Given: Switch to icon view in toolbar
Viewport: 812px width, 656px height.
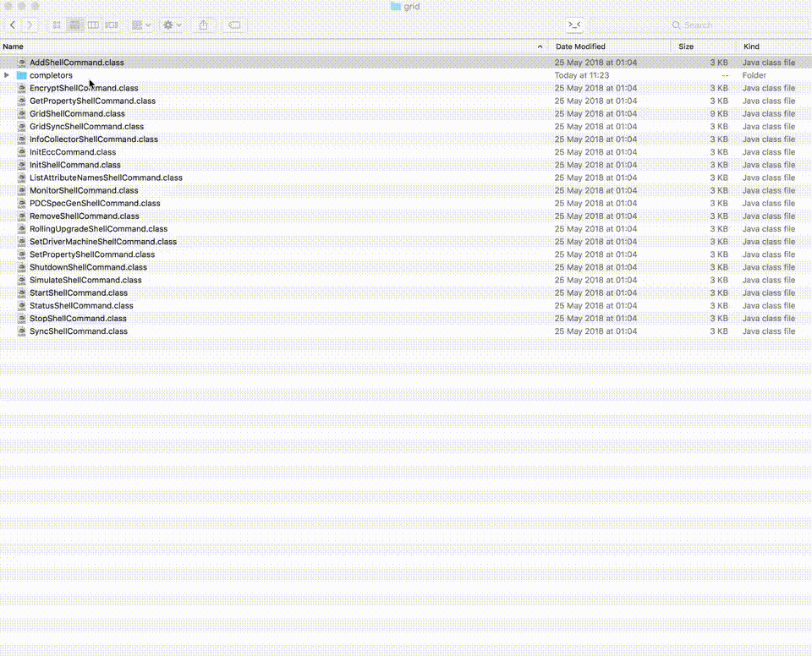Looking at the screenshot, I should point(57,25).
